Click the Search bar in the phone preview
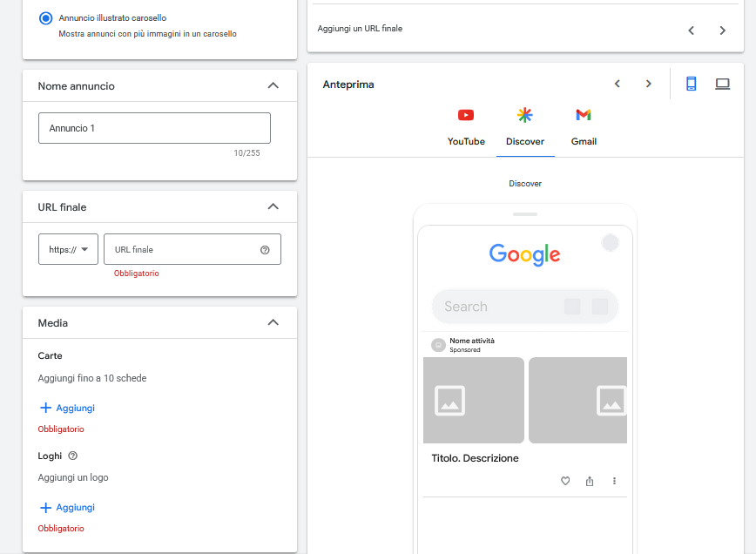This screenshot has height=554, width=756. coord(525,307)
